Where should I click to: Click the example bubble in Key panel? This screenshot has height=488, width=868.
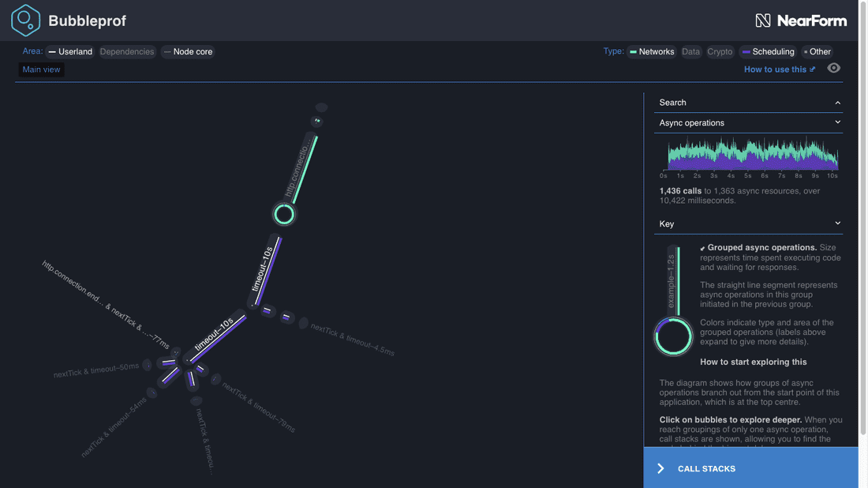[673, 337]
